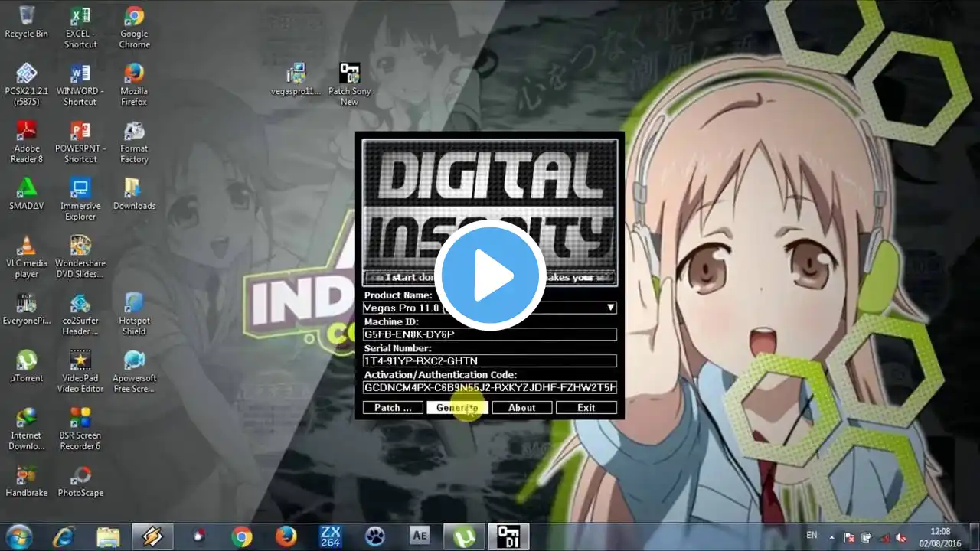The height and width of the screenshot is (551, 980).
Task: Click the µTorrent icon on the taskbar
Action: [464, 536]
